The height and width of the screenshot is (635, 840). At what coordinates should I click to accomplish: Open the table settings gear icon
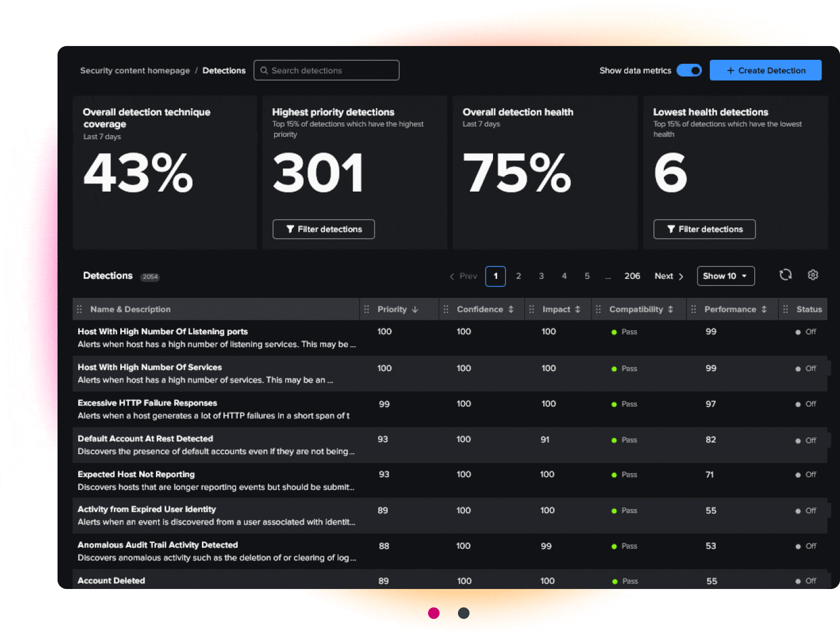pos(813,275)
